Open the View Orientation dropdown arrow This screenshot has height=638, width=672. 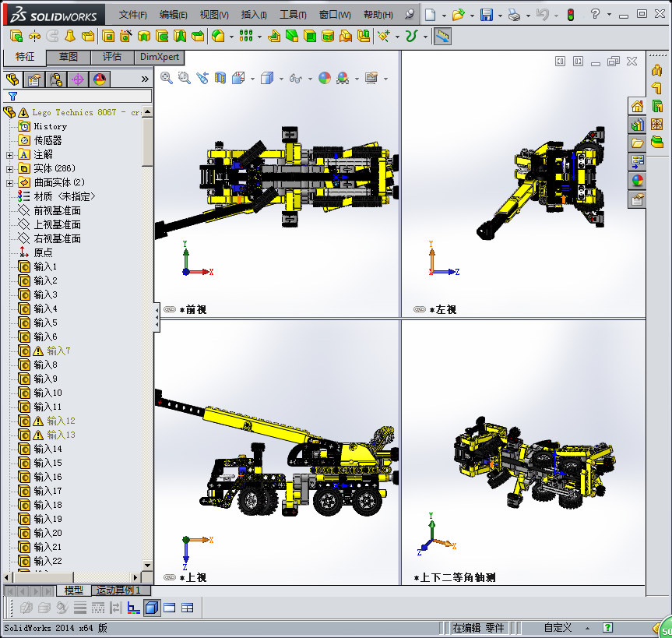[253, 79]
